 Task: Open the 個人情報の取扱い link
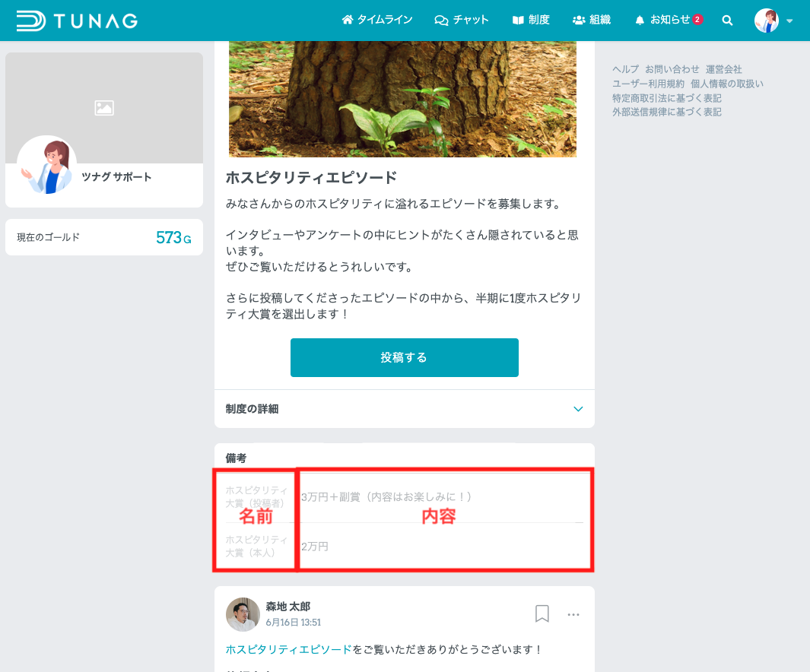(x=727, y=84)
